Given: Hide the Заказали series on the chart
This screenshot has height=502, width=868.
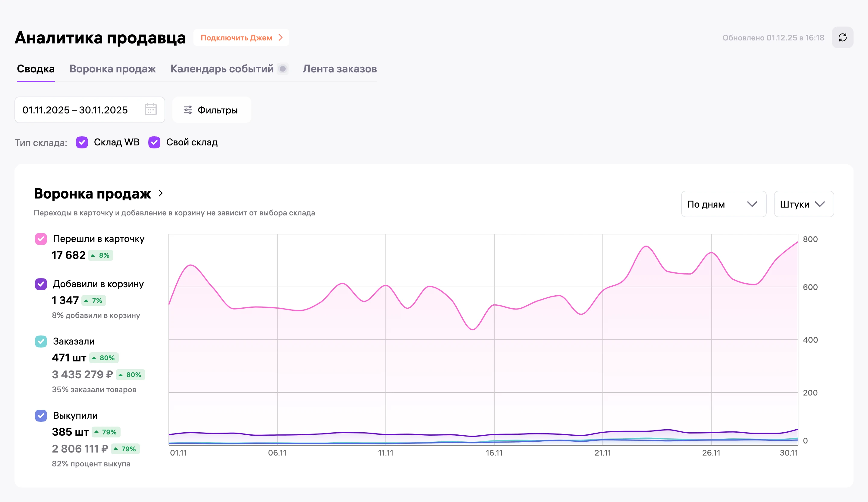Looking at the screenshot, I should (x=41, y=341).
